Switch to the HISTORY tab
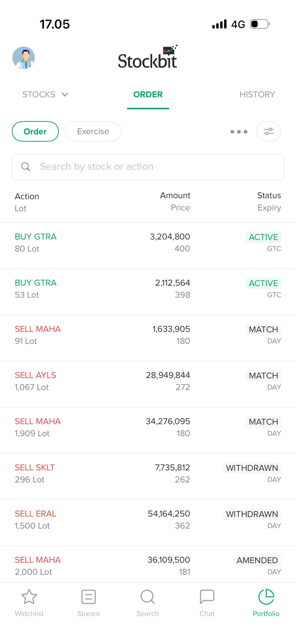 pyautogui.click(x=257, y=95)
